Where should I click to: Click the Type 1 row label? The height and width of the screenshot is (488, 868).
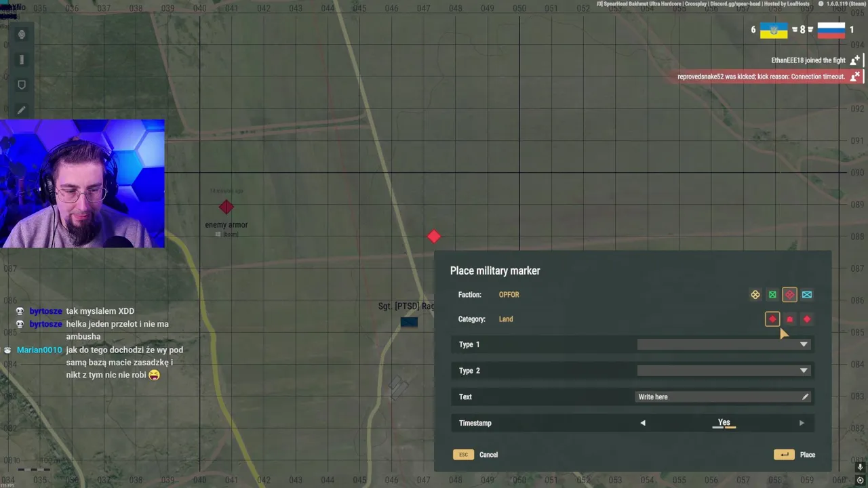tap(469, 345)
